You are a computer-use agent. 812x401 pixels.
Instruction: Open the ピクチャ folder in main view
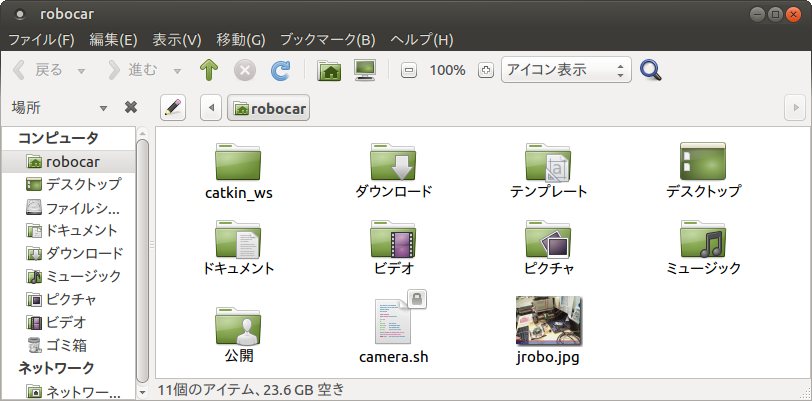click(x=548, y=247)
